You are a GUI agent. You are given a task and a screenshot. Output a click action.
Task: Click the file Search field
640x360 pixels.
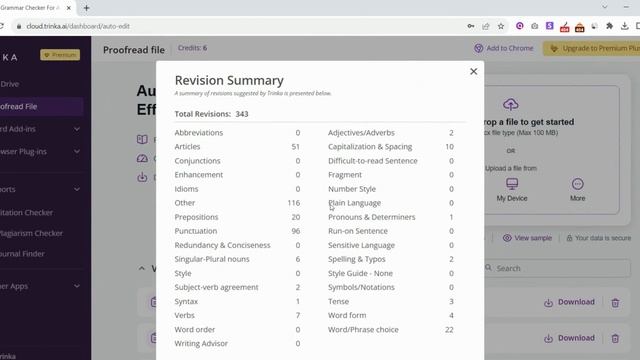coord(558,268)
